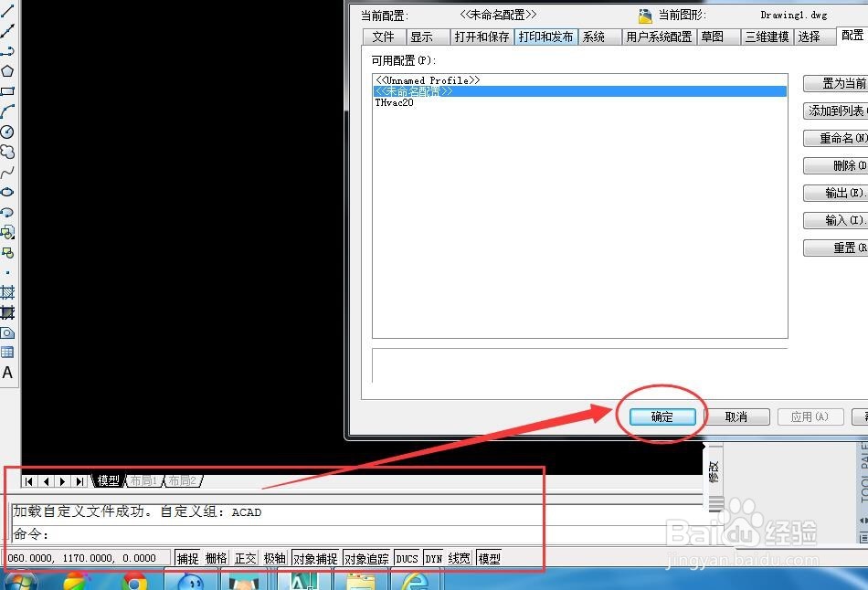Click the 重命名 button
Screen dimensions: 868x590
point(836,138)
